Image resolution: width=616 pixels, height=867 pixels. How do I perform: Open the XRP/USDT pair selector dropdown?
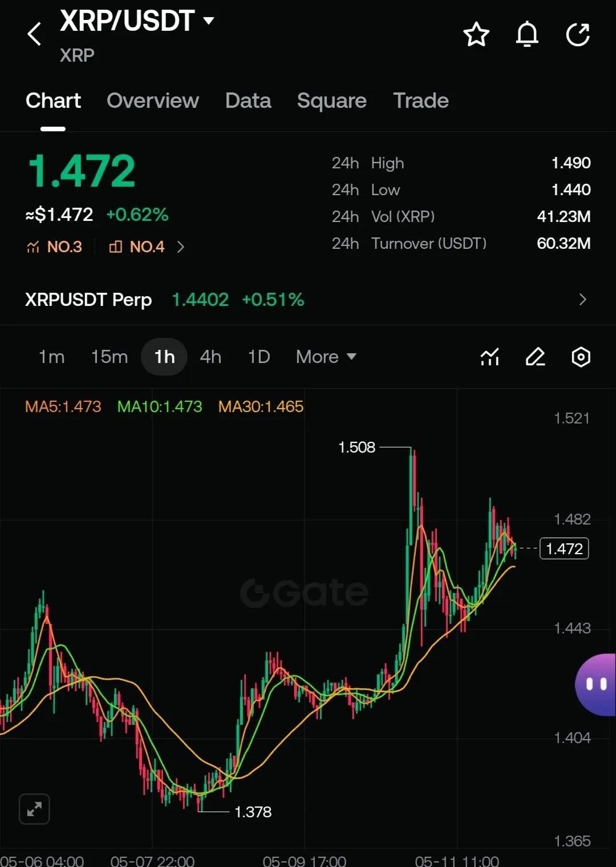pos(137,21)
